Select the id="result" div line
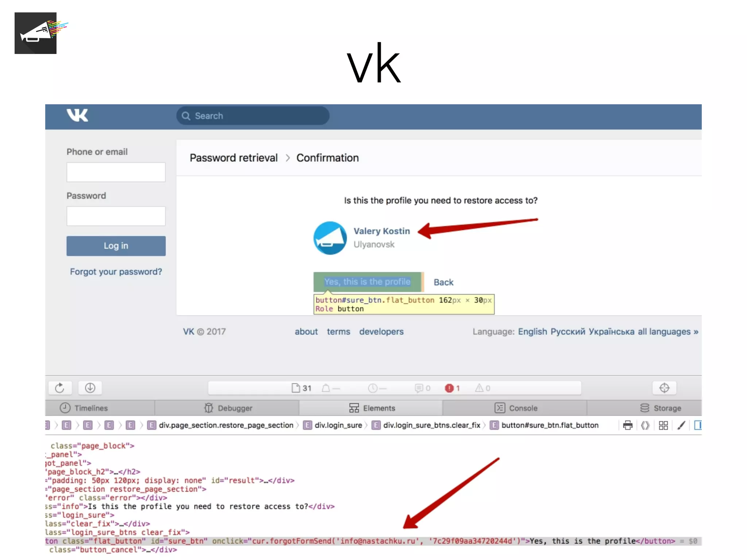 pyautogui.click(x=170, y=481)
